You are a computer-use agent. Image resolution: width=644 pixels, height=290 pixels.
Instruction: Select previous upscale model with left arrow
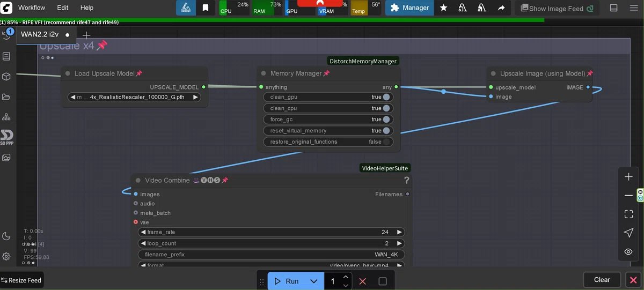(x=73, y=98)
